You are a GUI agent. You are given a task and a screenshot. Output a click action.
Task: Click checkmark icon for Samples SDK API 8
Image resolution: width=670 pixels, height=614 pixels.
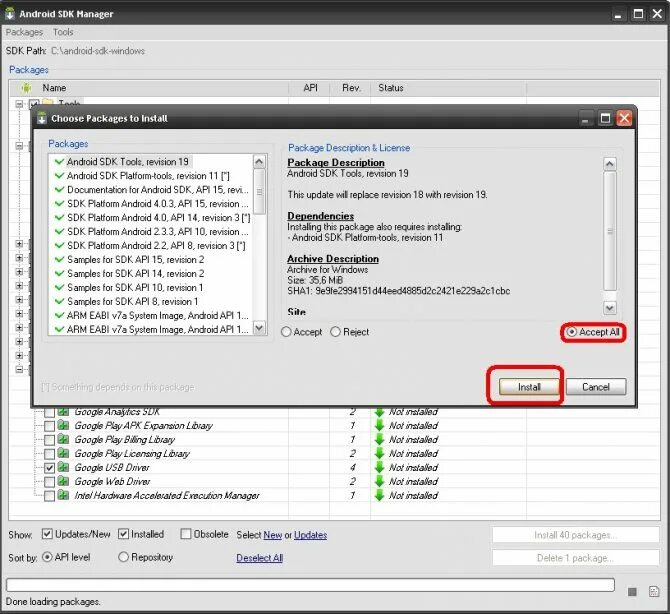(x=59, y=301)
